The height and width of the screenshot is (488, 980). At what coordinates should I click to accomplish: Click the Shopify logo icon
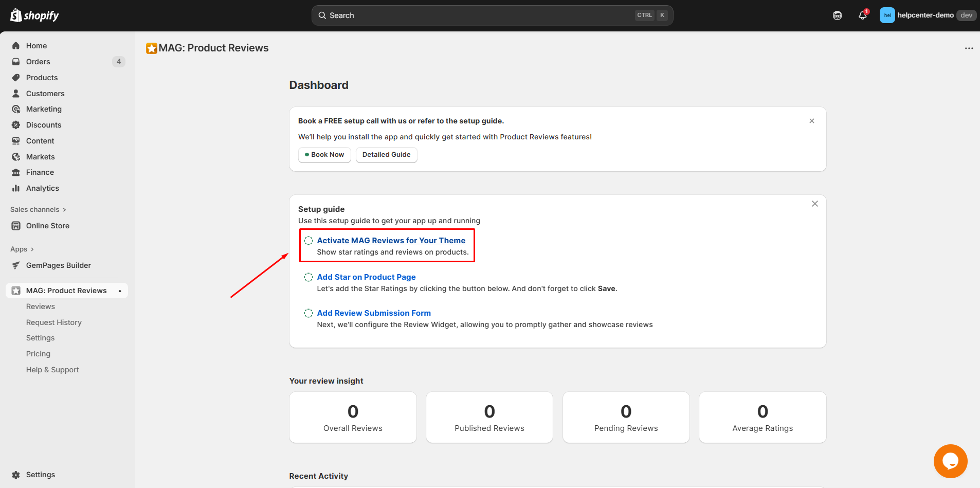[16, 15]
